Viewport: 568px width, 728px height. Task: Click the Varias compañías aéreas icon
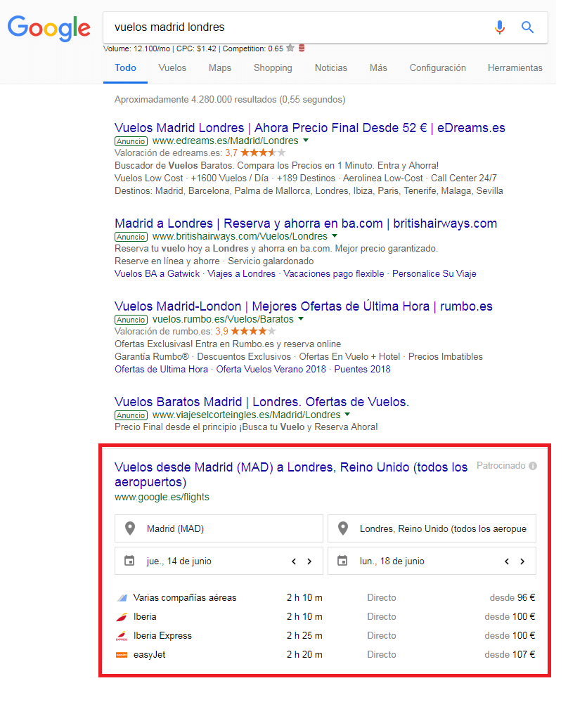click(122, 598)
